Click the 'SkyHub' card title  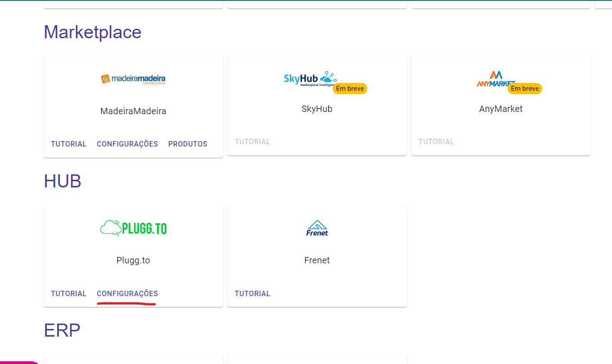pos(317,109)
